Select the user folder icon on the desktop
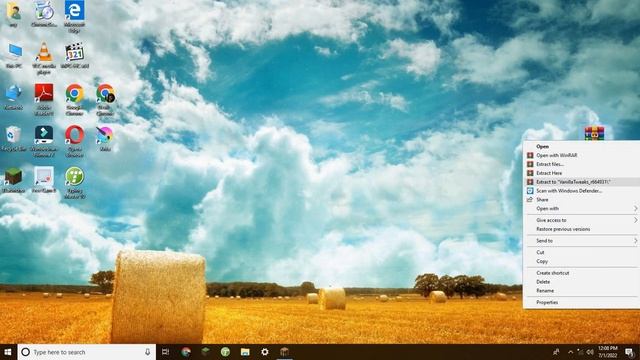 (x=13, y=14)
